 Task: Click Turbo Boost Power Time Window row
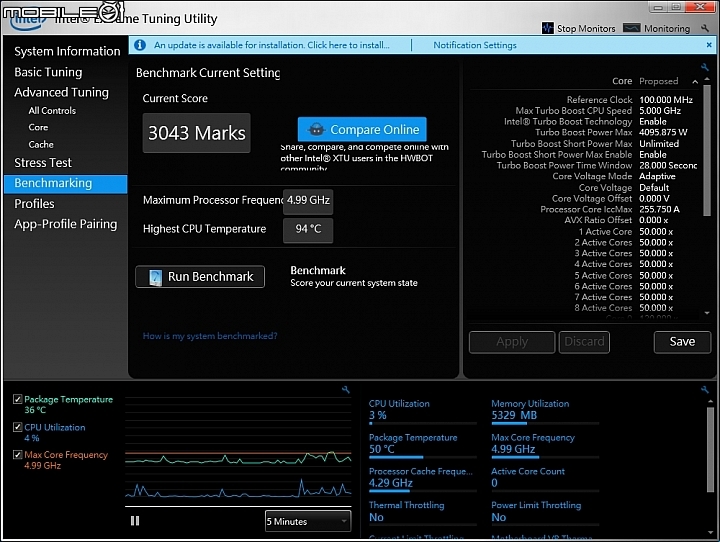pos(596,165)
